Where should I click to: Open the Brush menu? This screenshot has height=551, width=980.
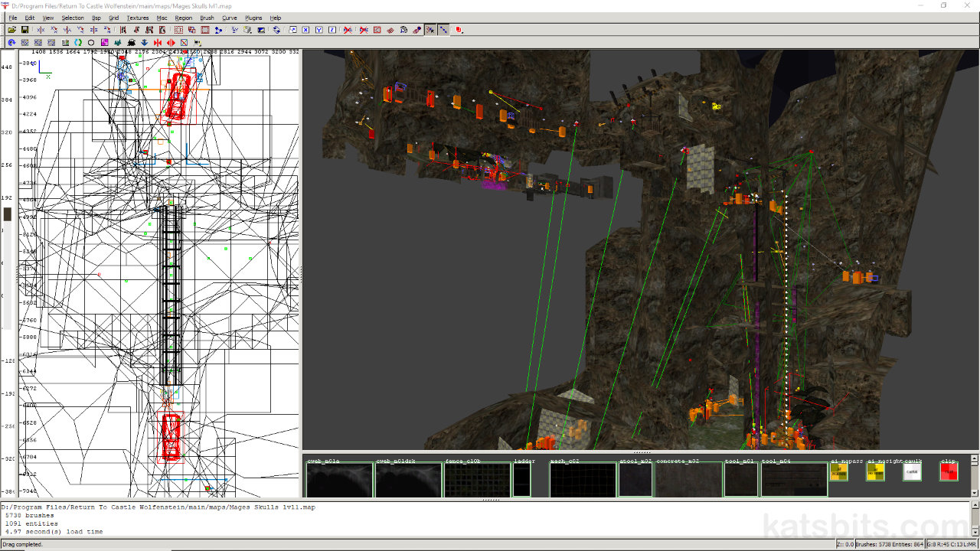point(207,18)
